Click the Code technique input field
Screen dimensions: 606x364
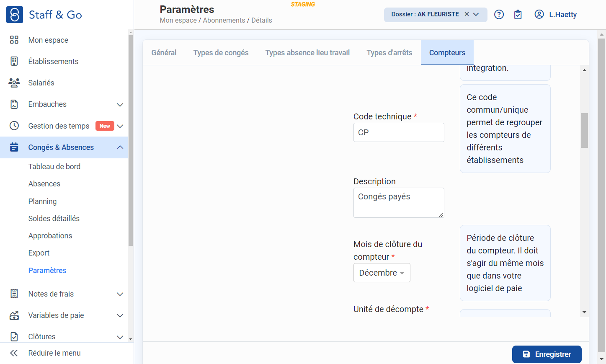[399, 132]
